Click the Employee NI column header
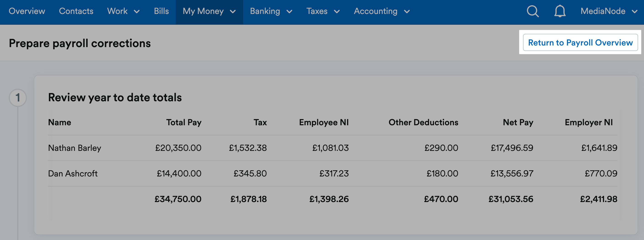 click(324, 122)
